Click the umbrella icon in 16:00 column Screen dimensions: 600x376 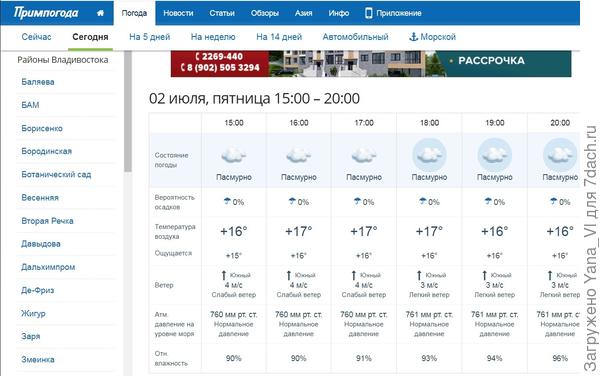click(292, 201)
